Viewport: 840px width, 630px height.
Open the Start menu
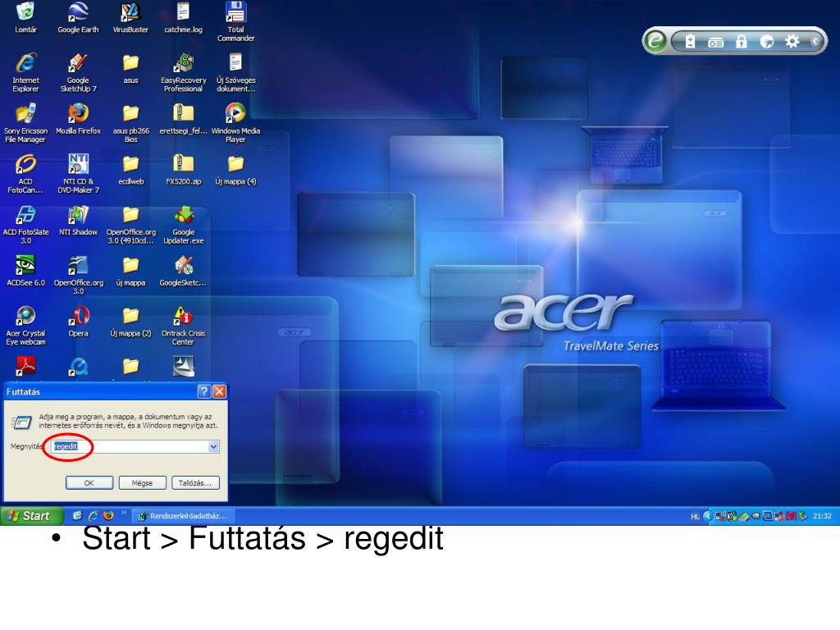(32, 516)
